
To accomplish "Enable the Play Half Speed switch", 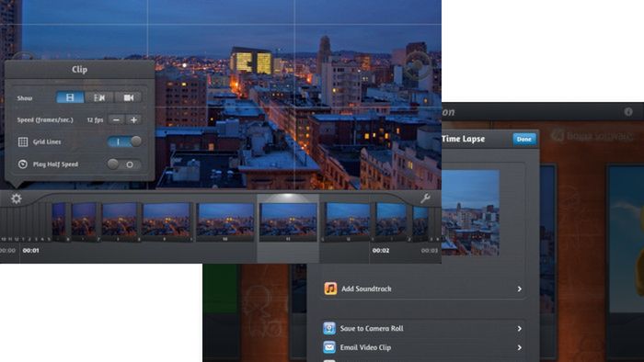I will point(124,164).
